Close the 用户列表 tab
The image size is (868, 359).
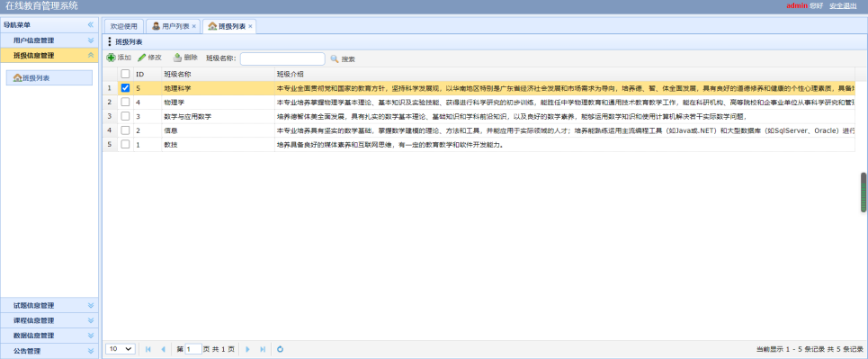193,26
